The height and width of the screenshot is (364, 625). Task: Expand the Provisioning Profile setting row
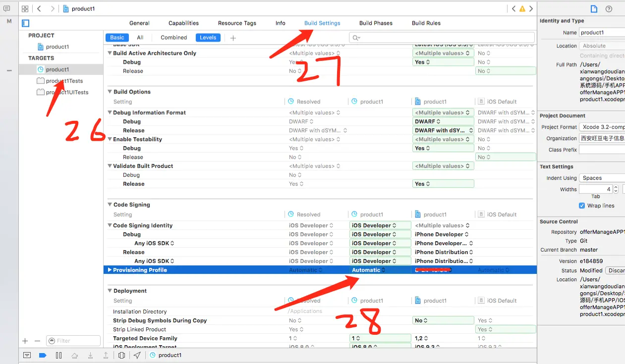(110, 270)
